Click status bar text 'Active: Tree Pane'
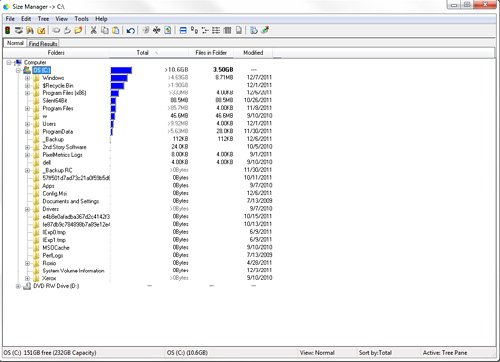 coord(445,352)
